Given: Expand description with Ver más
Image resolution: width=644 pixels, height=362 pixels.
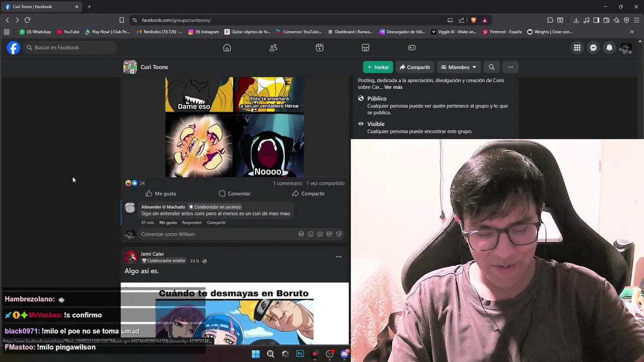Looking at the screenshot, I should point(393,87).
